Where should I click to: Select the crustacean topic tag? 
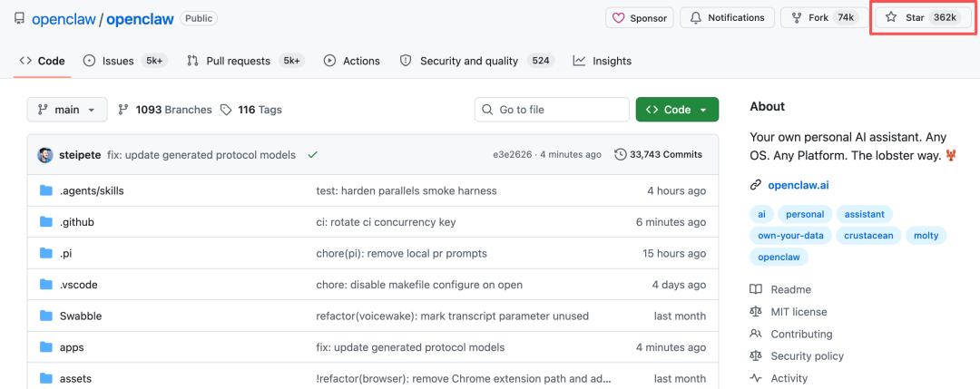(x=870, y=236)
